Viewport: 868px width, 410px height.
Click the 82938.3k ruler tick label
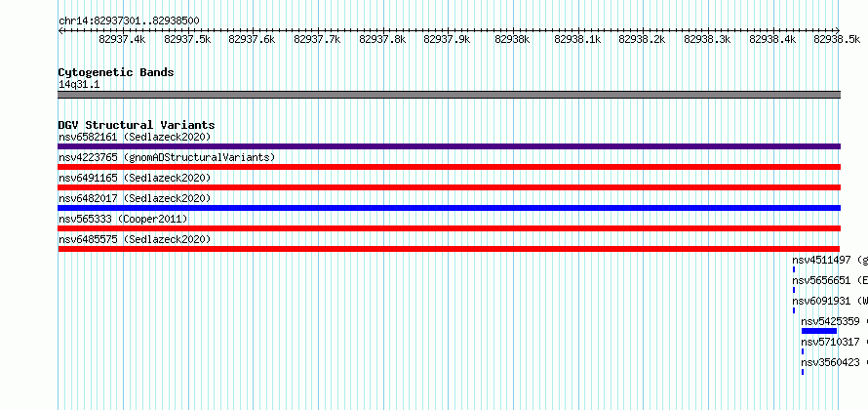(707, 39)
